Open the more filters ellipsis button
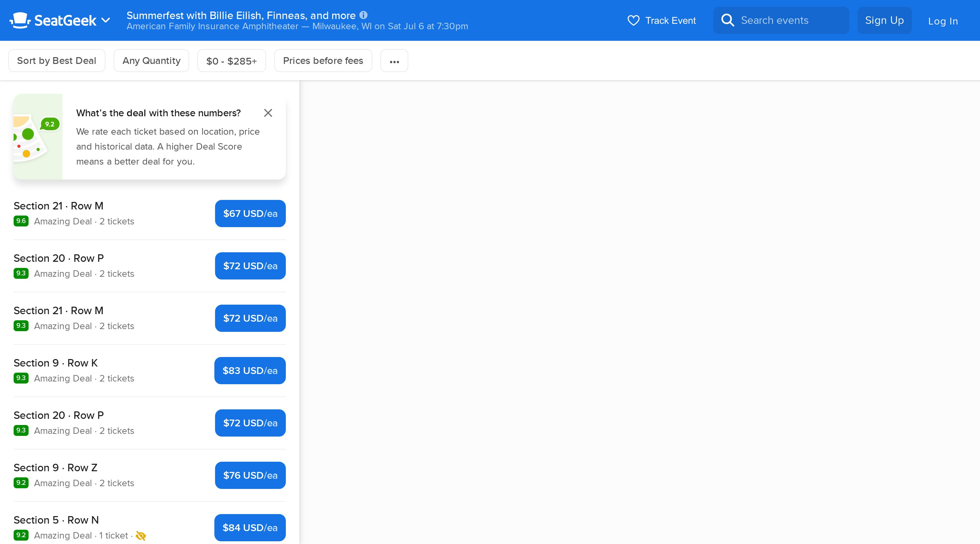The height and width of the screenshot is (544, 980). 394,61
